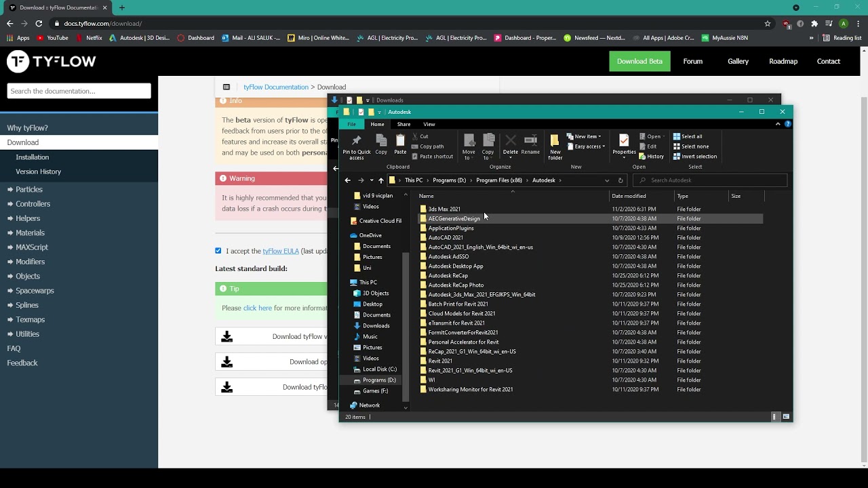Refresh the Autodesk folder view
Image resolution: width=868 pixels, height=488 pixels.
620,180
